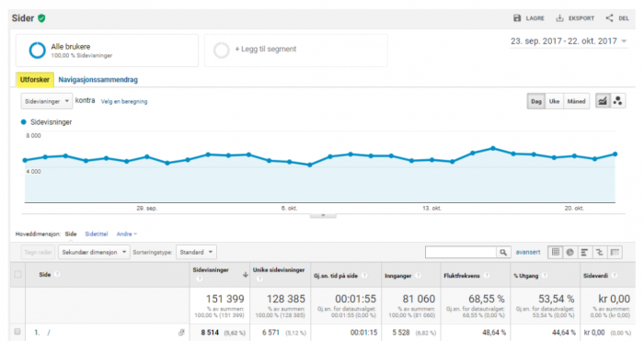Switch to data table view icon
The width and height of the screenshot is (644, 353).
(556, 252)
